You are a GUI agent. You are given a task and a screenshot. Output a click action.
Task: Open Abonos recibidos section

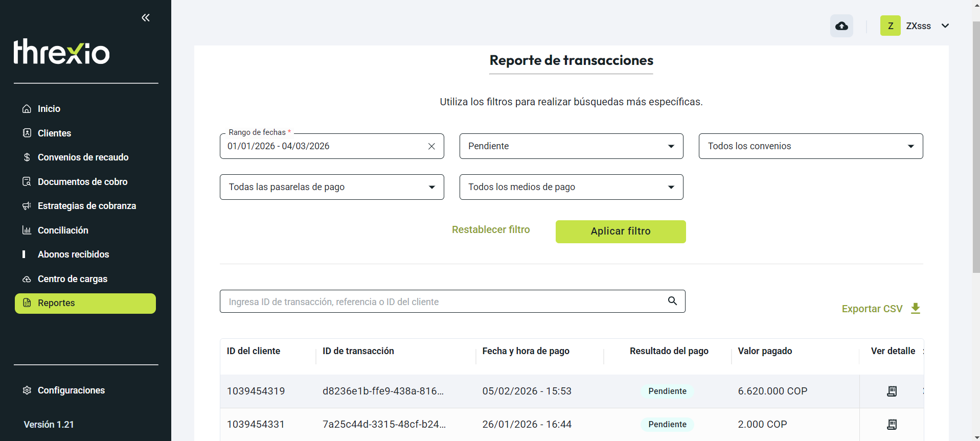(x=73, y=254)
